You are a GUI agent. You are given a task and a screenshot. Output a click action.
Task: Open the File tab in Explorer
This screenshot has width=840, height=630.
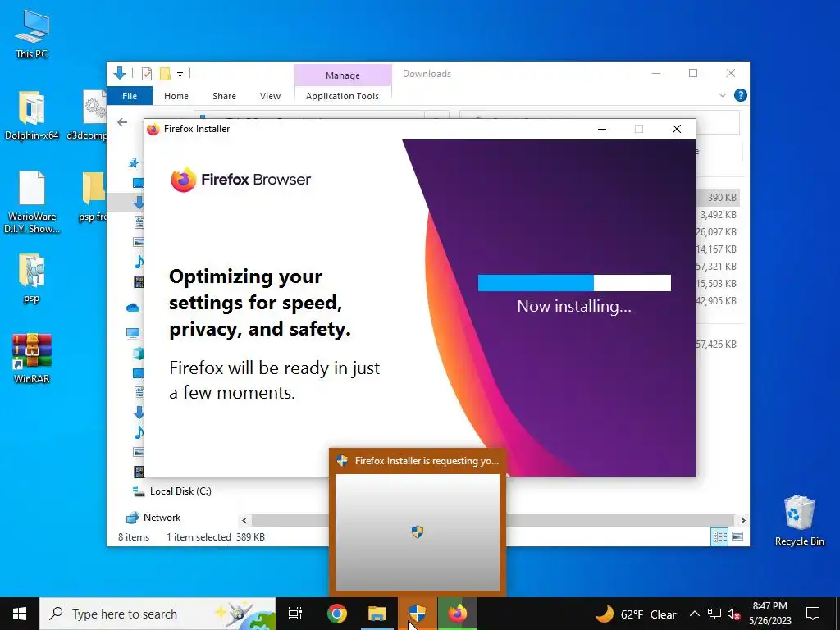point(130,96)
